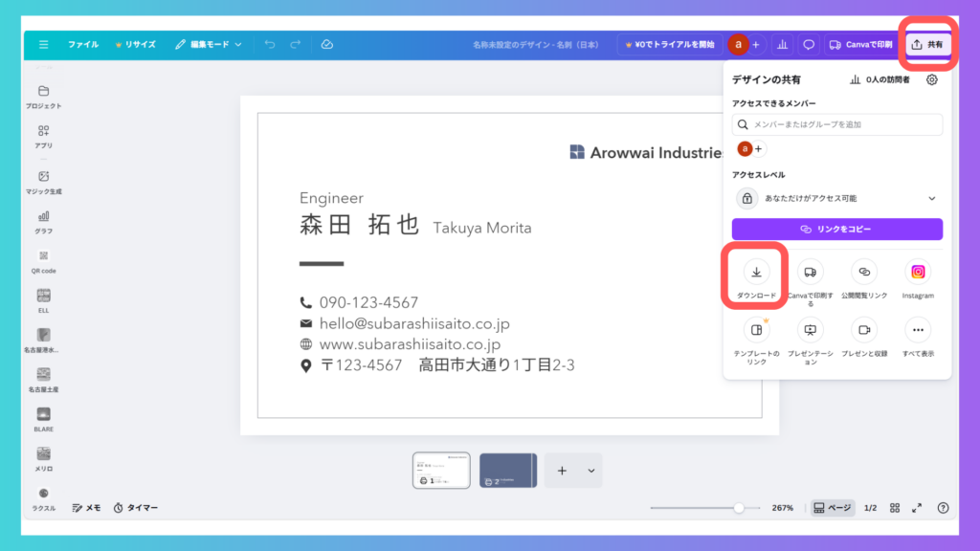Click the undo arrow in top bar

270,45
